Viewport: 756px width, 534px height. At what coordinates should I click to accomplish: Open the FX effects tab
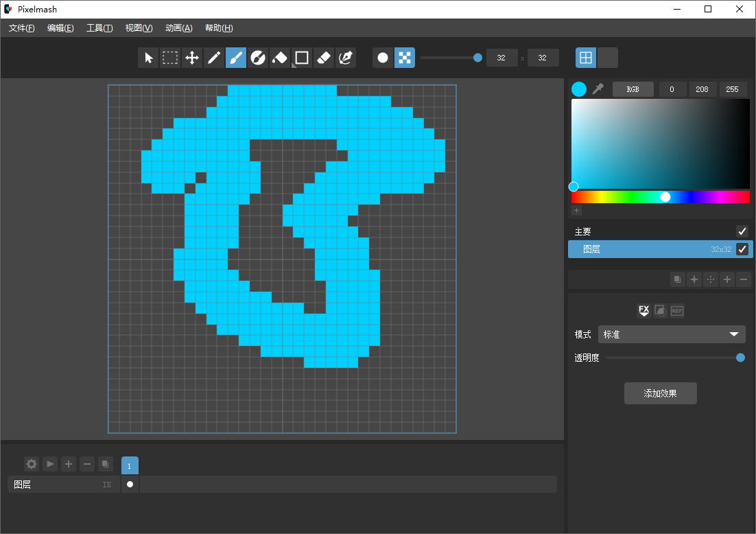pos(644,311)
